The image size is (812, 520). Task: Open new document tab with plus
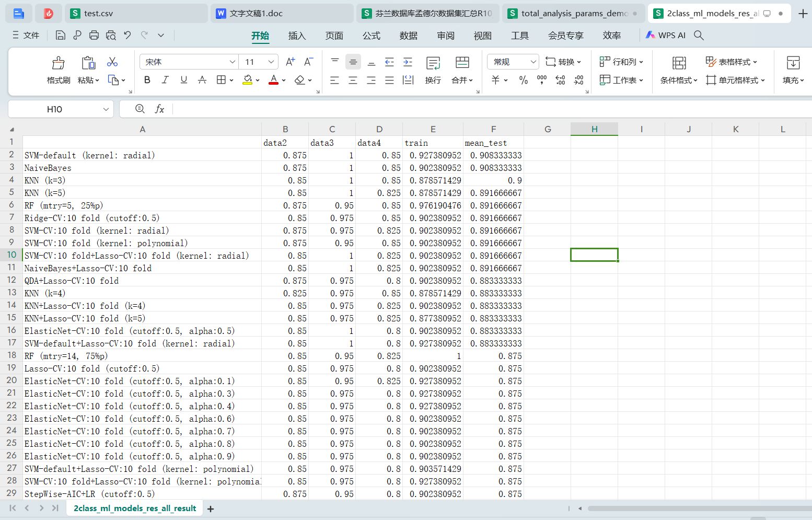pyautogui.click(x=803, y=14)
